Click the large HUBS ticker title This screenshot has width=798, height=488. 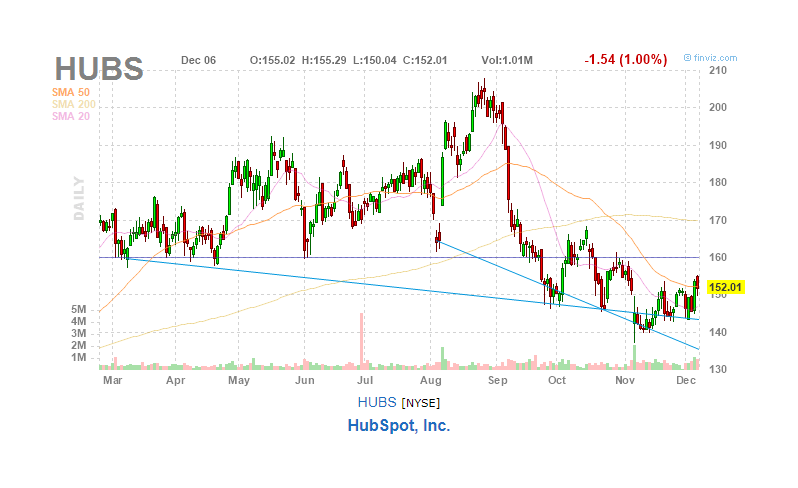point(99,69)
